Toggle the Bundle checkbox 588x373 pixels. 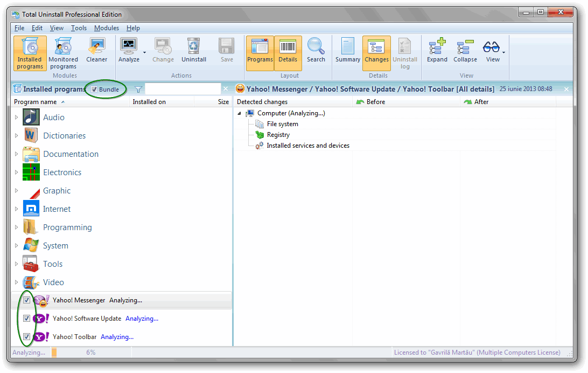coord(94,89)
